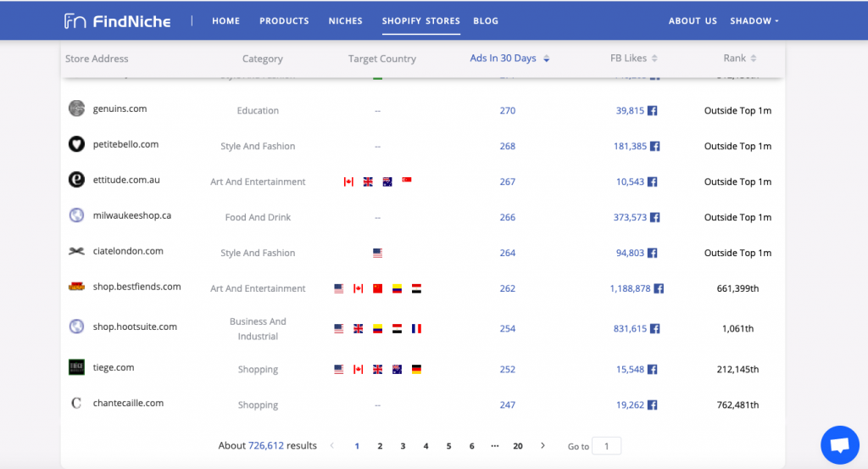This screenshot has height=469, width=868.
Task: Select the SHOPIFY STORES tab
Action: 420,21
